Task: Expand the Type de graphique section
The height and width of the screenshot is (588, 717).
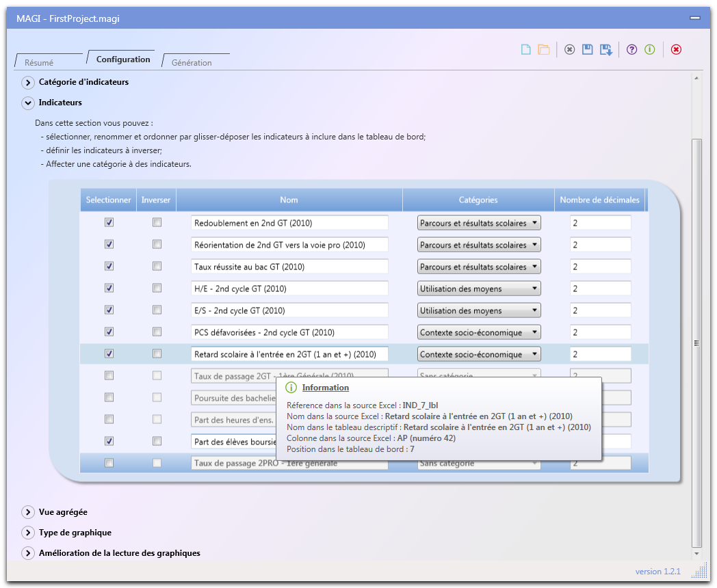Action: [28, 533]
